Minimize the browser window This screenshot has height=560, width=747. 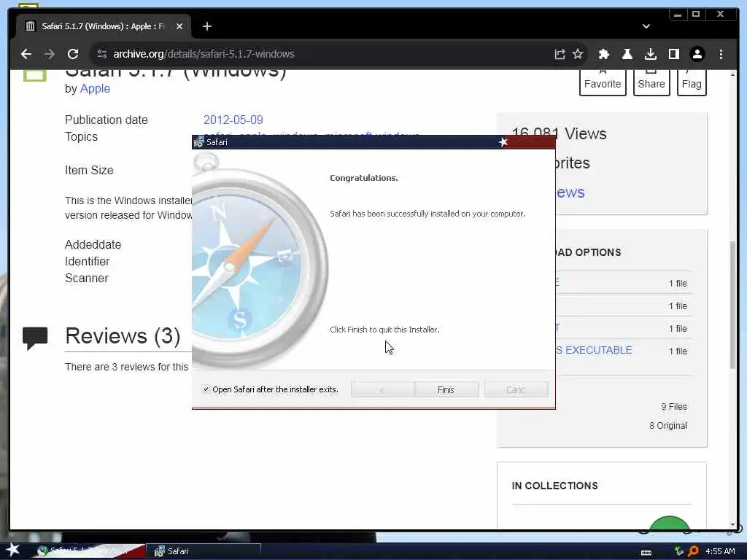678,15
